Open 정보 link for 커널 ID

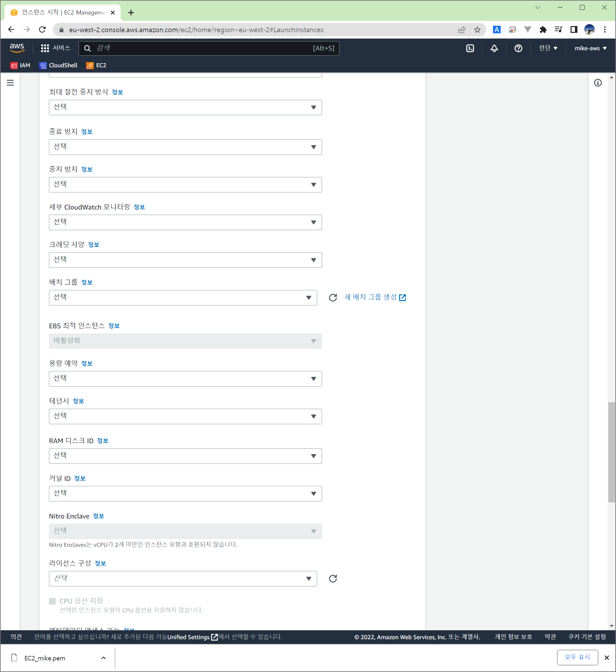pos(80,478)
